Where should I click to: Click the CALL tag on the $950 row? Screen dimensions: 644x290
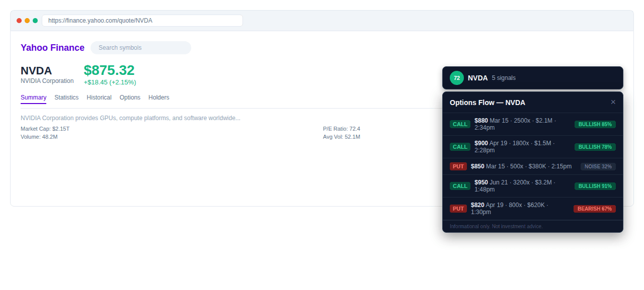[x=460, y=186]
